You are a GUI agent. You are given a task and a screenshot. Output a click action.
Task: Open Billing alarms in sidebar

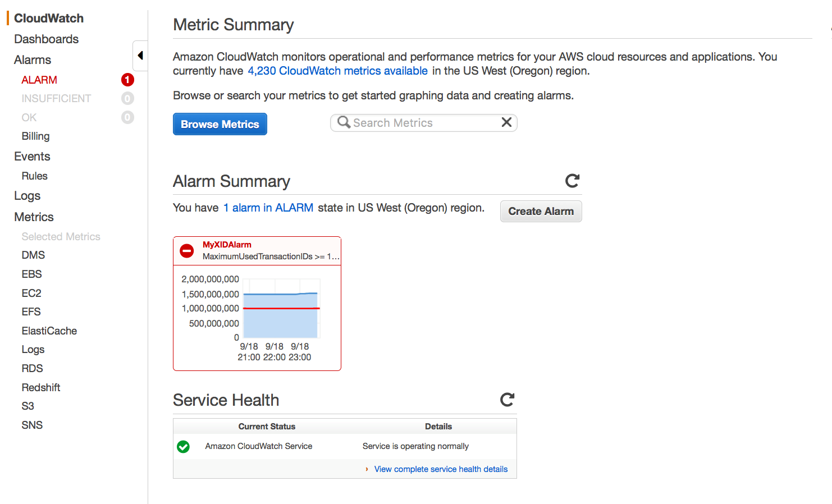(35, 136)
